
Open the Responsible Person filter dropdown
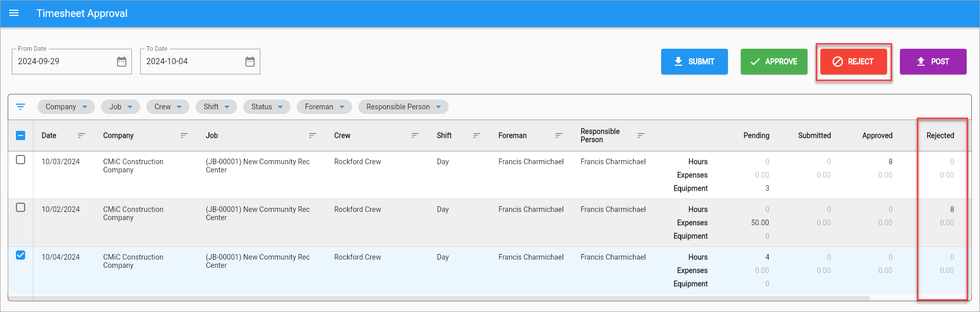403,107
